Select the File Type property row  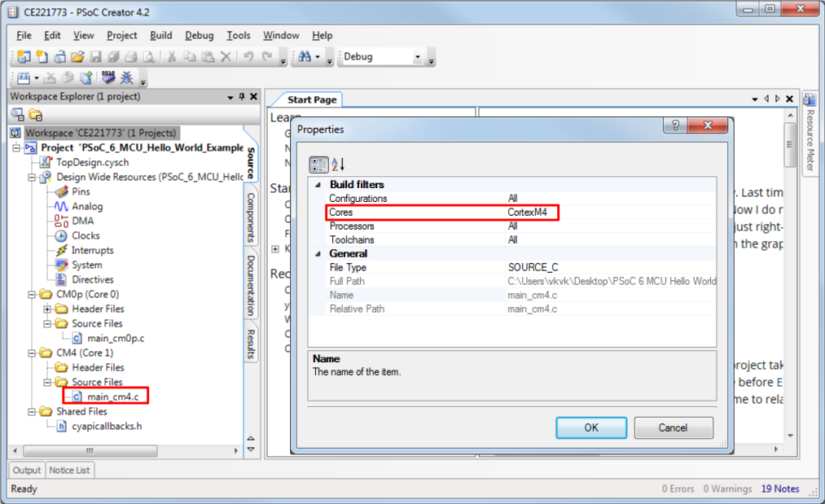click(x=512, y=267)
